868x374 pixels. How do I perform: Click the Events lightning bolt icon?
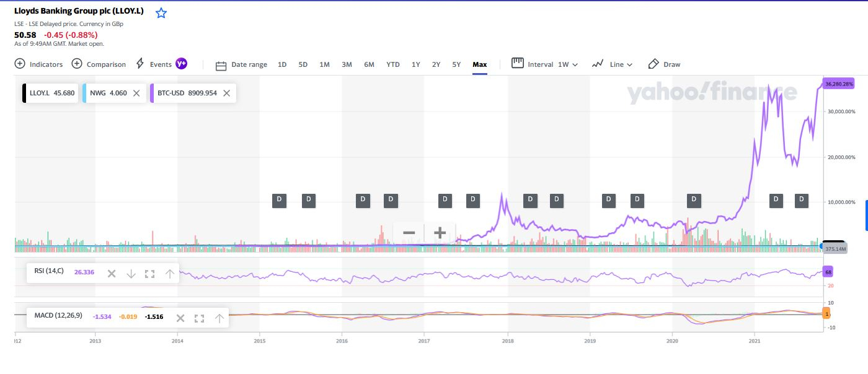coord(139,64)
